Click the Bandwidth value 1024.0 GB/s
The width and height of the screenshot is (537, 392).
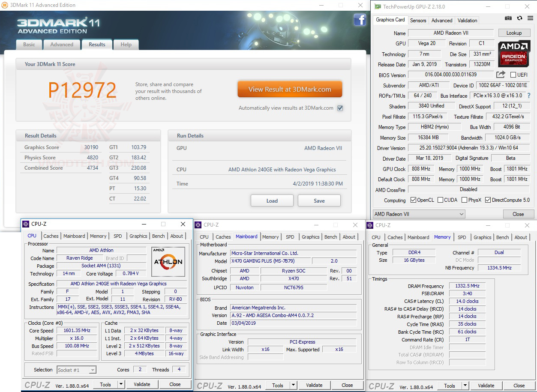click(507, 138)
